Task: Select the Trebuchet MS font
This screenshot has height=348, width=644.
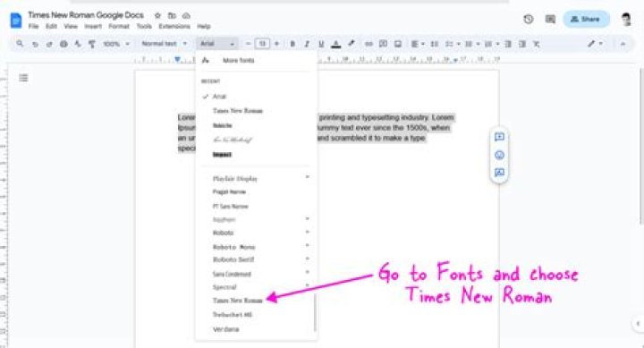Action: pos(233,315)
